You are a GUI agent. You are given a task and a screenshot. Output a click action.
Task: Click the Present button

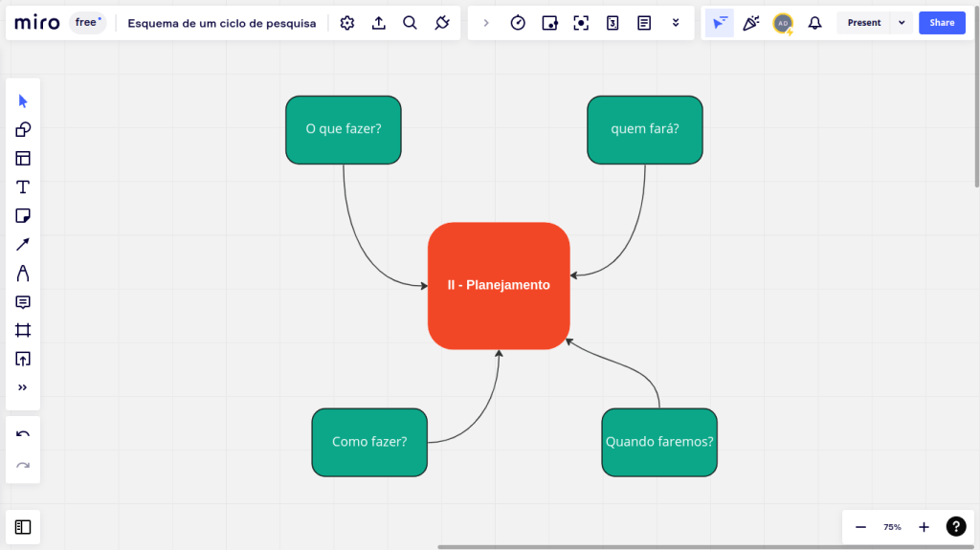pos(863,23)
